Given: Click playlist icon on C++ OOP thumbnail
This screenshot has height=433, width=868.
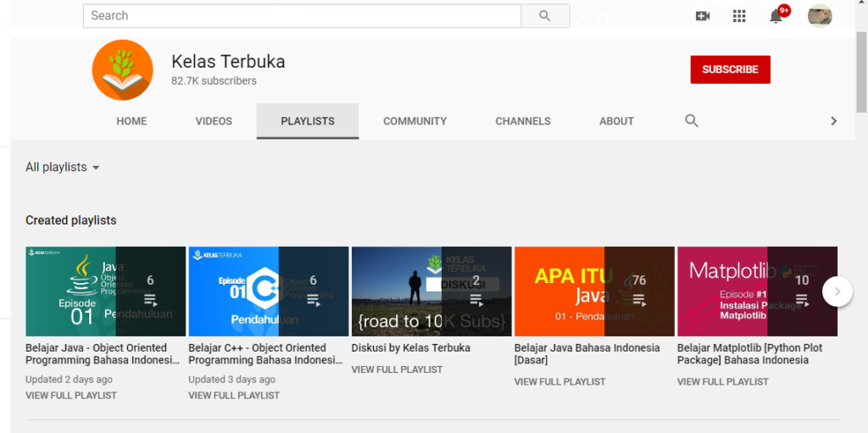Looking at the screenshot, I should click(314, 300).
